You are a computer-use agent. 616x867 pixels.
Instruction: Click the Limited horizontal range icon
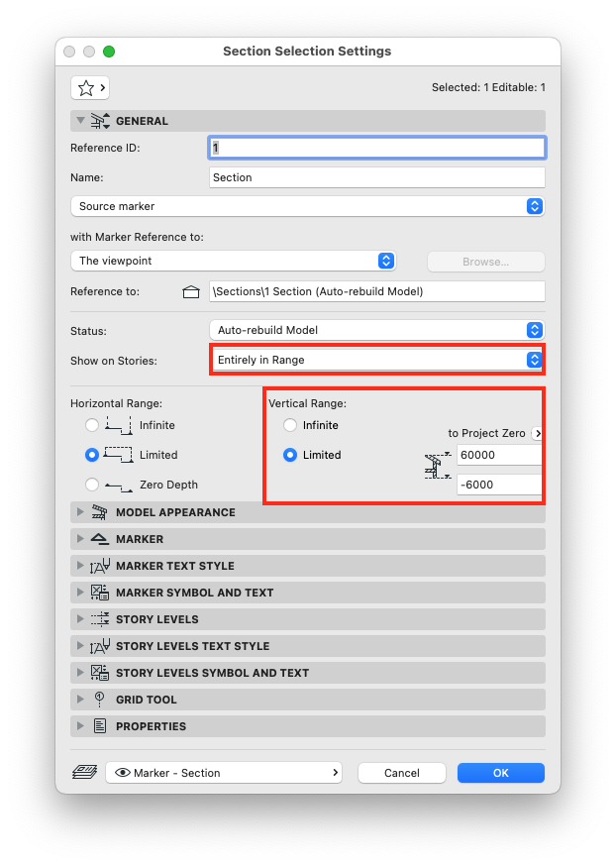pyautogui.click(x=118, y=455)
